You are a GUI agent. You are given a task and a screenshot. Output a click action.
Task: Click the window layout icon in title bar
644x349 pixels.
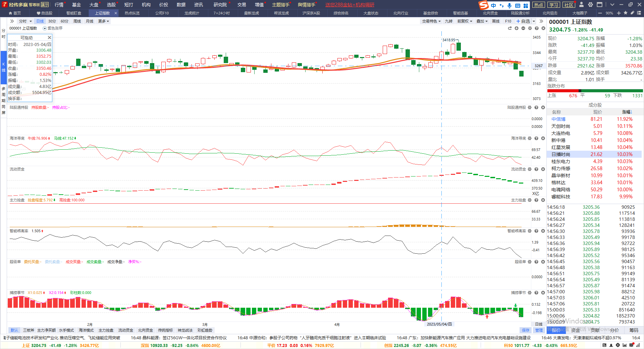coord(599,5)
